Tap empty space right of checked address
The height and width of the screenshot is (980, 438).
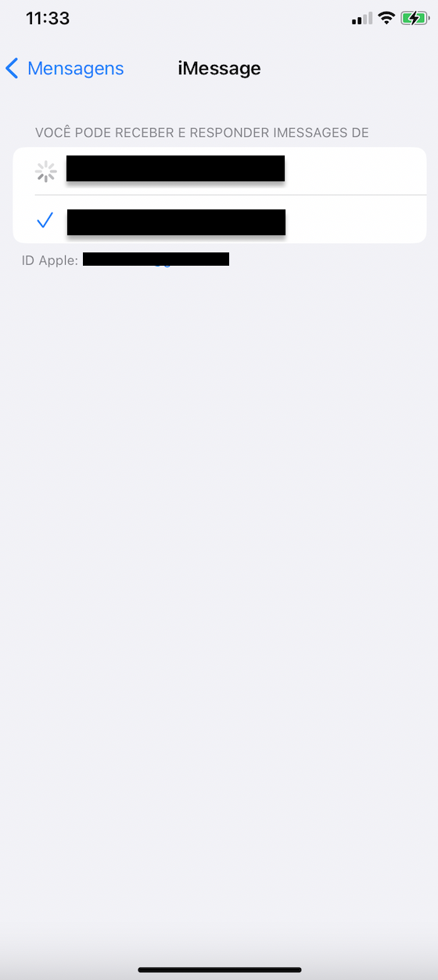[x=356, y=220]
